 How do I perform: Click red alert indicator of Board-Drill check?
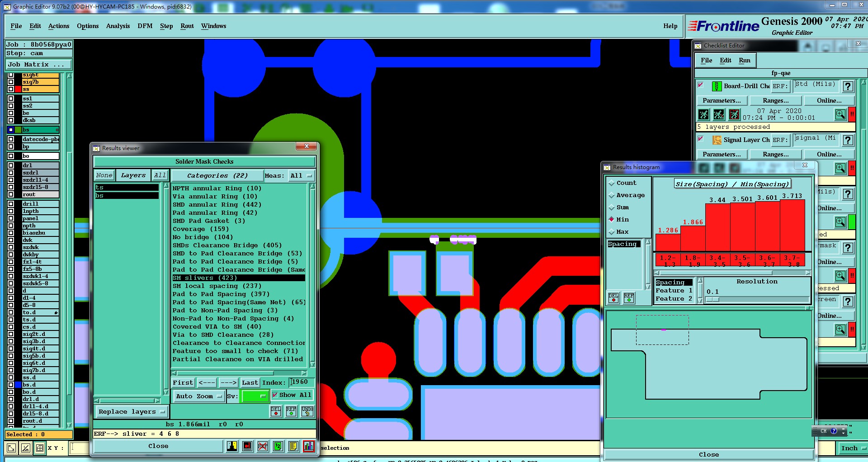852,114
